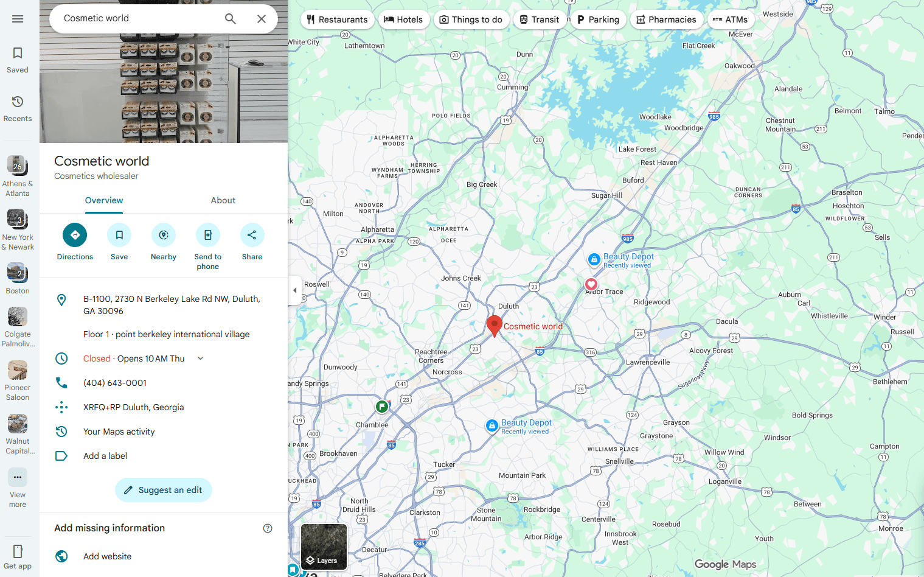This screenshot has width=924, height=577.
Task: Click the Alpharetta map label
Action: point(378,229)
